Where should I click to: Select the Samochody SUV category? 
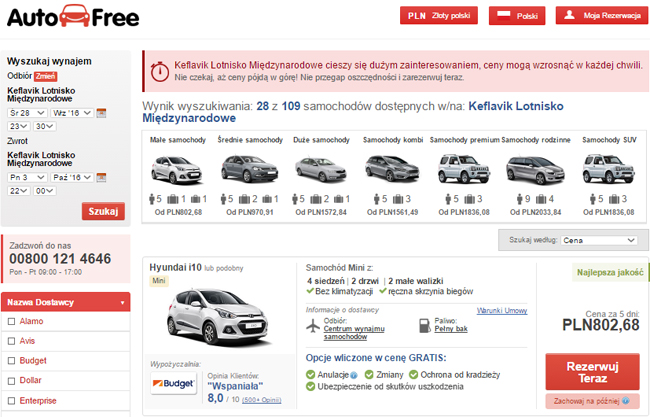point(609,177)
